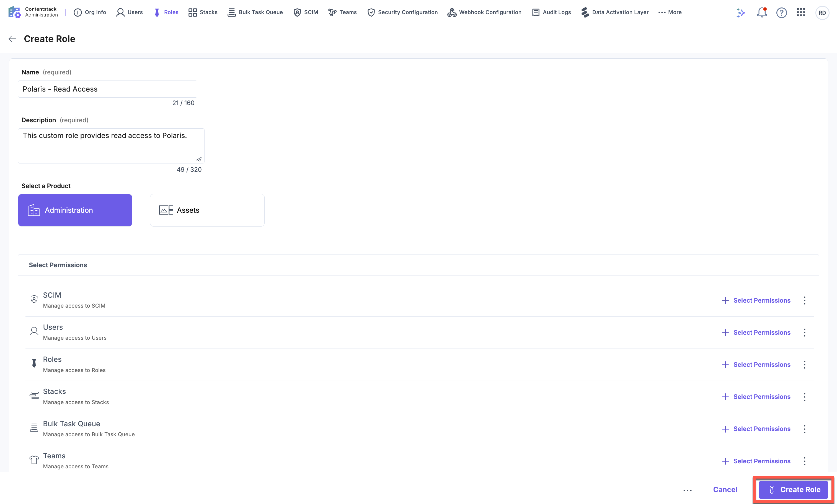This screenshot has height=504, width=837.
Task: Open Security Configuration
Action: coord(402,12)
